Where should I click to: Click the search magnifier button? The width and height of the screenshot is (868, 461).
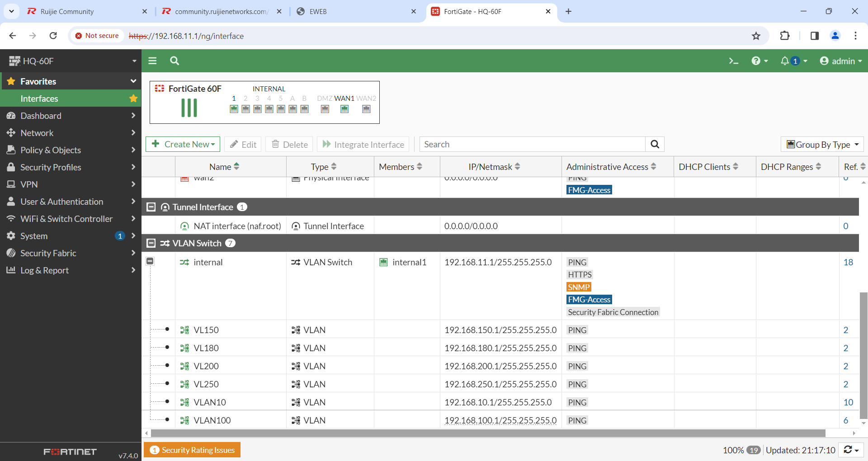tap(655, 144)
